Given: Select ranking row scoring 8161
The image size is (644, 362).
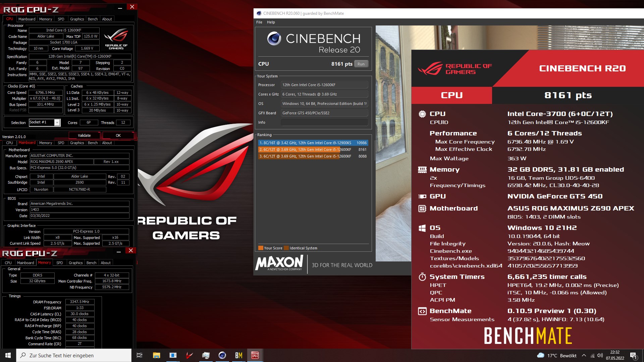Looking at the screenshot, I should pyautogui.click(x=313, y=149).
